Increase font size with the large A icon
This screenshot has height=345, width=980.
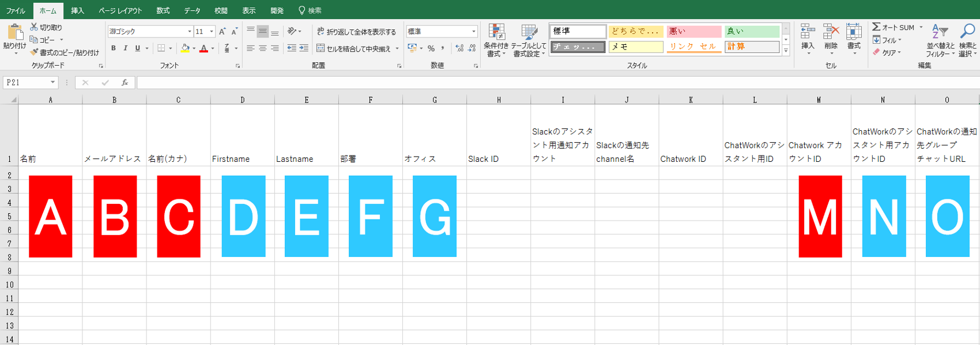coord(223,32)
